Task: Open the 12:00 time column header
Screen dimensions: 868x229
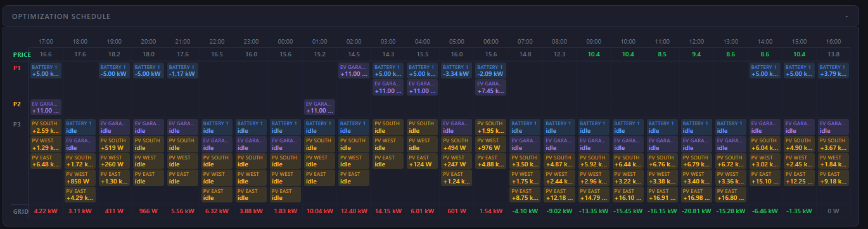Action: [x=696, y=41]
